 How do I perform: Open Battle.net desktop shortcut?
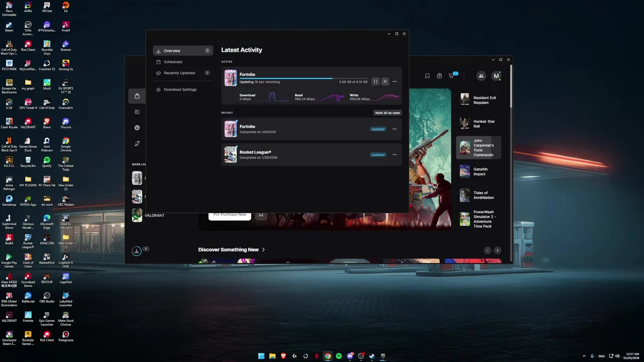coord(28,298)
